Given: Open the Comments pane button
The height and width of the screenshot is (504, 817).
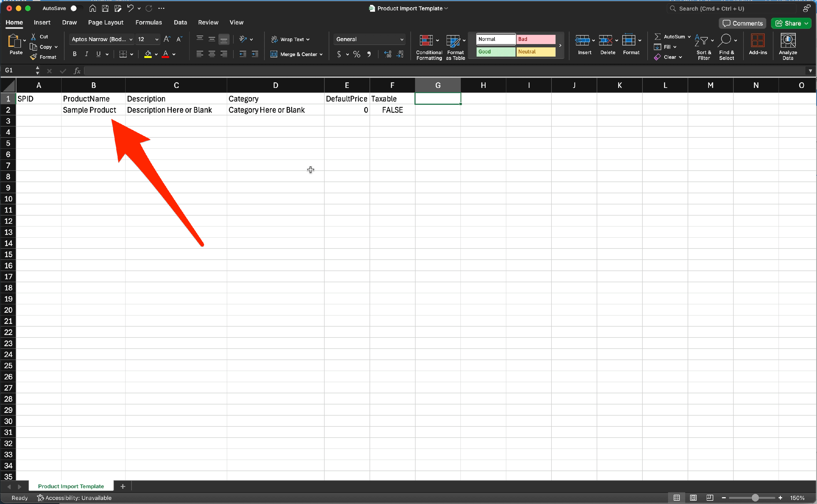Looking at the screenshot, I should pyautogui.click(x=742, y=23).
